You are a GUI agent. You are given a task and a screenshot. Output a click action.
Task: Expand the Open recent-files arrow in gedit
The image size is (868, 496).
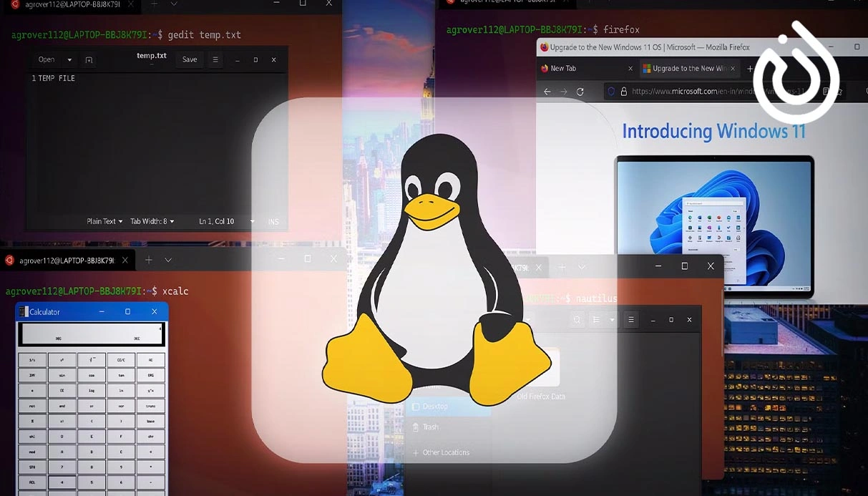click(69, 60)
